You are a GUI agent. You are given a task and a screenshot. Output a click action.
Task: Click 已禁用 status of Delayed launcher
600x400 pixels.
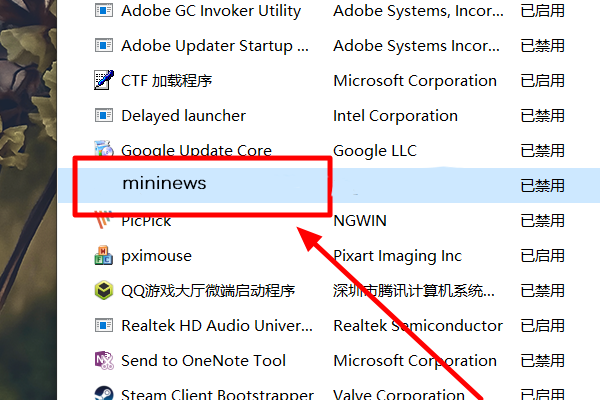pos(543,116)
